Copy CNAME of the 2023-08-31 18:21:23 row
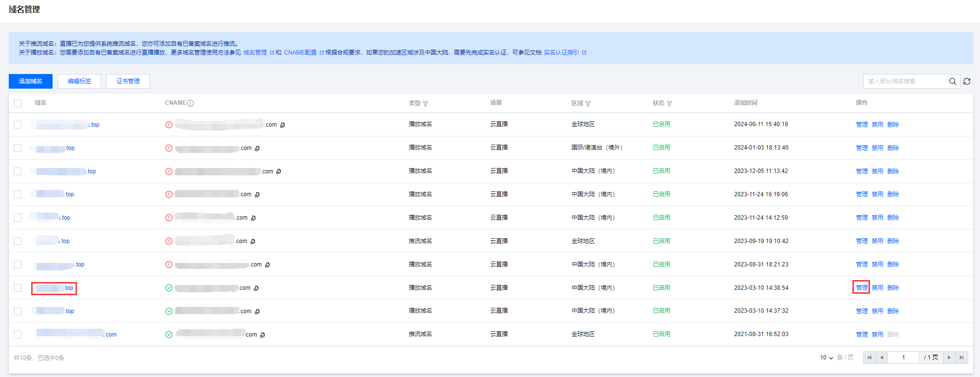This screenshot has width=980, height=377. point(267,265)
